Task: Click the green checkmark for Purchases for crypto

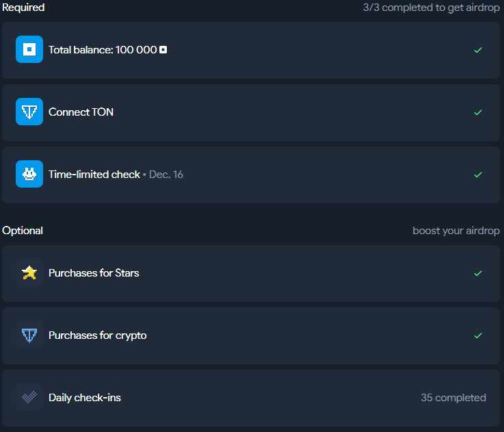Action: [x=478, y=335]
